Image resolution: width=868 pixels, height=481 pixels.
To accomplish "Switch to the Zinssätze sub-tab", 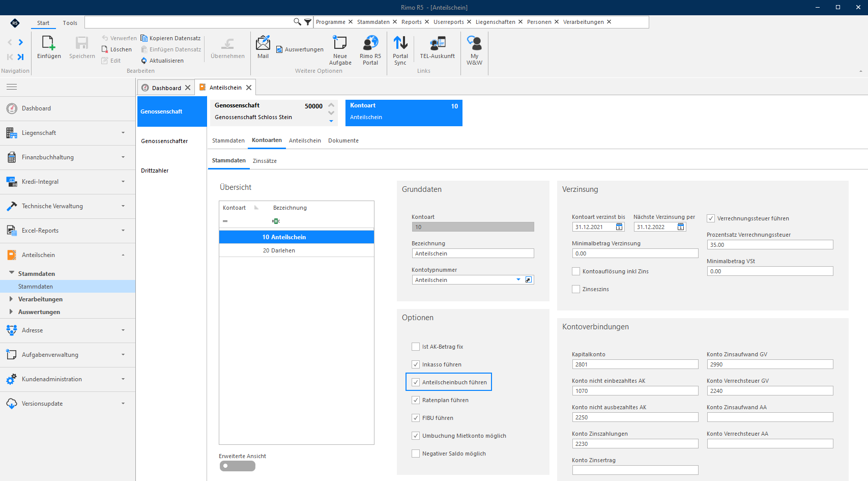I will tap(265, 161).
